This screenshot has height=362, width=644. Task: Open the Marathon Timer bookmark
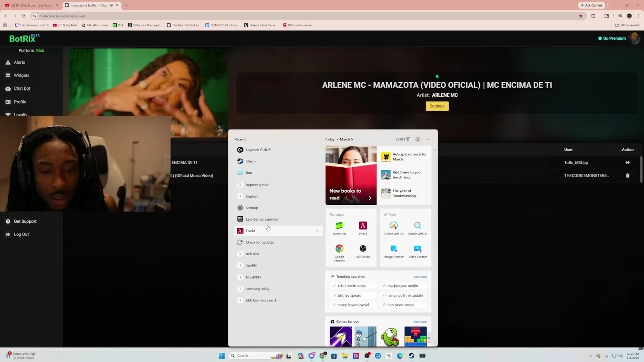pyautogui.click(x=95, y=25)
